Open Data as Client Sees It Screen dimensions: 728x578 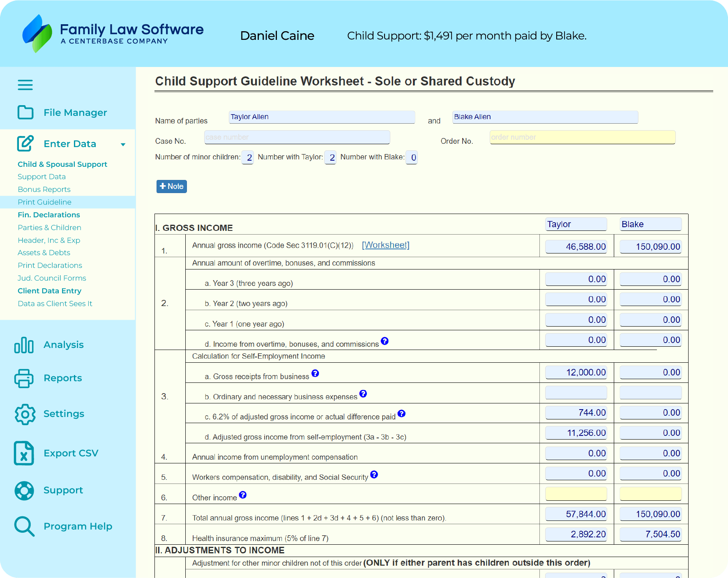coord(55,304)
